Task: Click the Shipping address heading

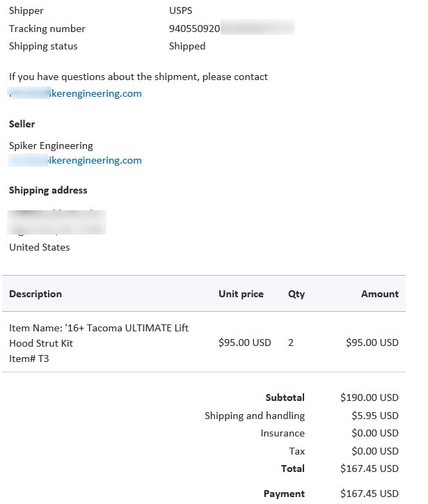Action: tap(48, 190)
